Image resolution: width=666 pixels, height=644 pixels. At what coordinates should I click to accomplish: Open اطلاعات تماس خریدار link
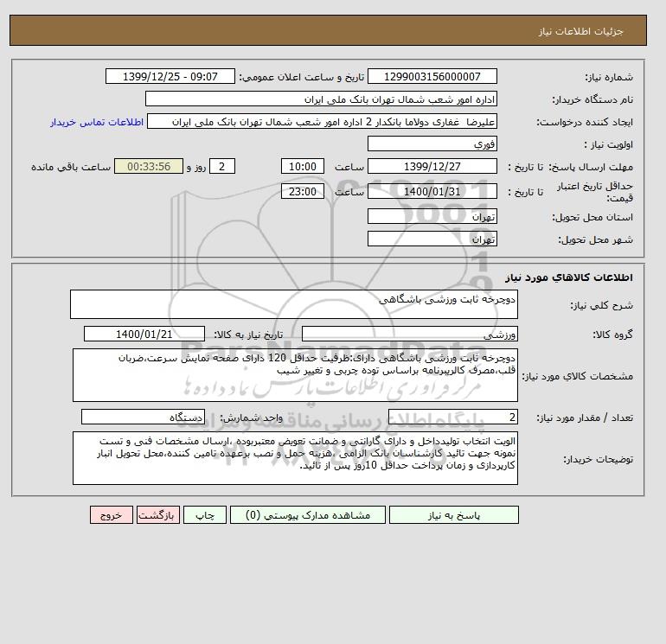97,122
